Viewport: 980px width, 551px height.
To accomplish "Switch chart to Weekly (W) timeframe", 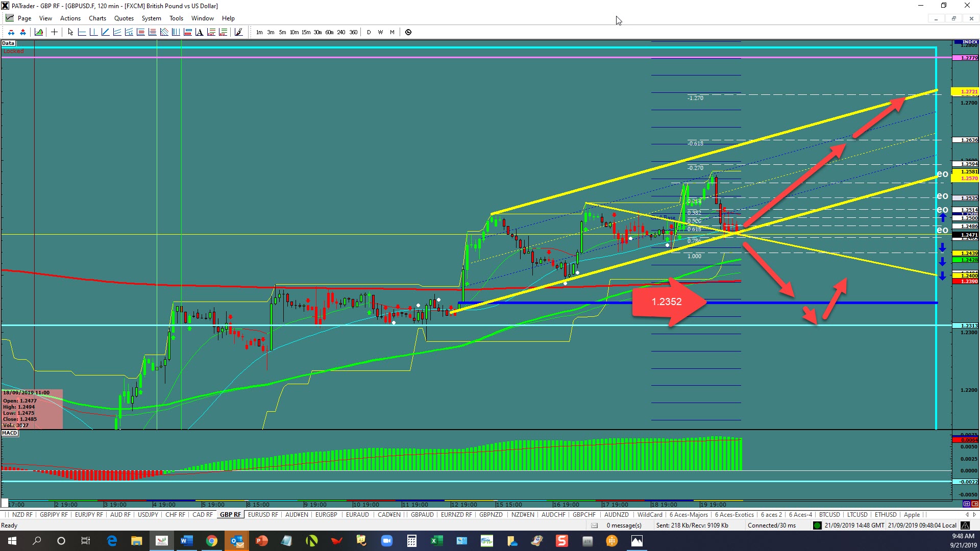I will pyautogui.click(x=380, y=32).
